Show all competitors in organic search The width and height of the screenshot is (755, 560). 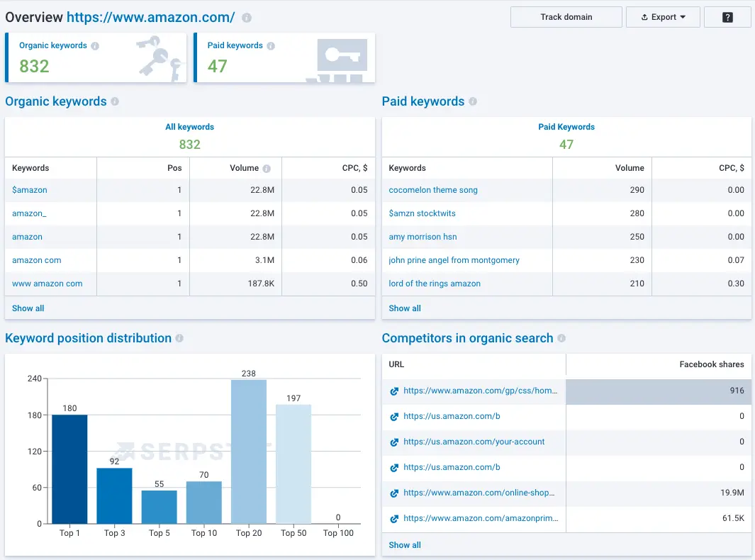(x=405, y=545)
